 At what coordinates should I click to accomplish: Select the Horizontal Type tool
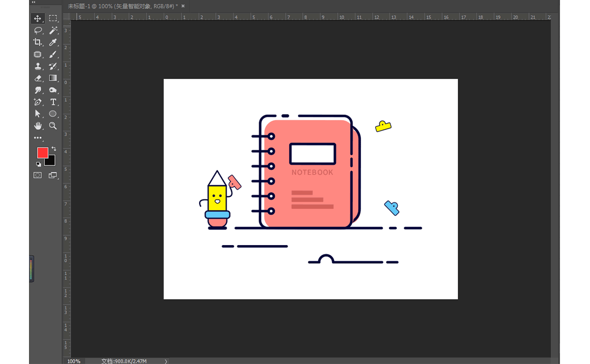53,102
